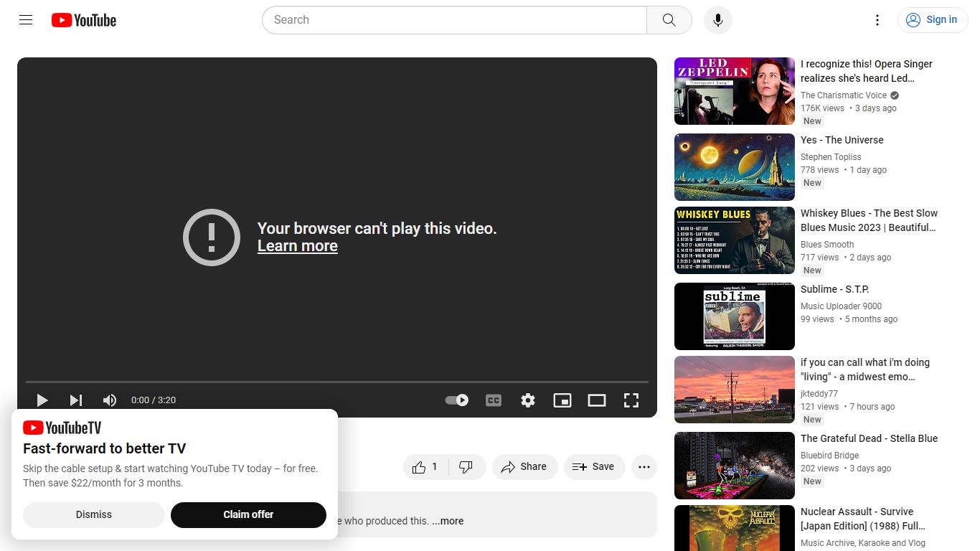Click the verified badge next to Charismatic Voice
980x551 pixels.
[895, 95]
